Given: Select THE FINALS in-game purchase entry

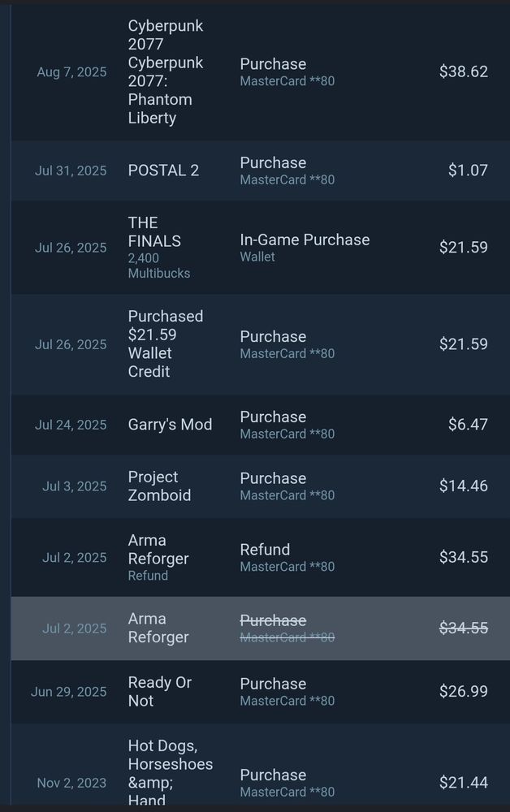Looking at the screenshot, I should coord(261,248).
